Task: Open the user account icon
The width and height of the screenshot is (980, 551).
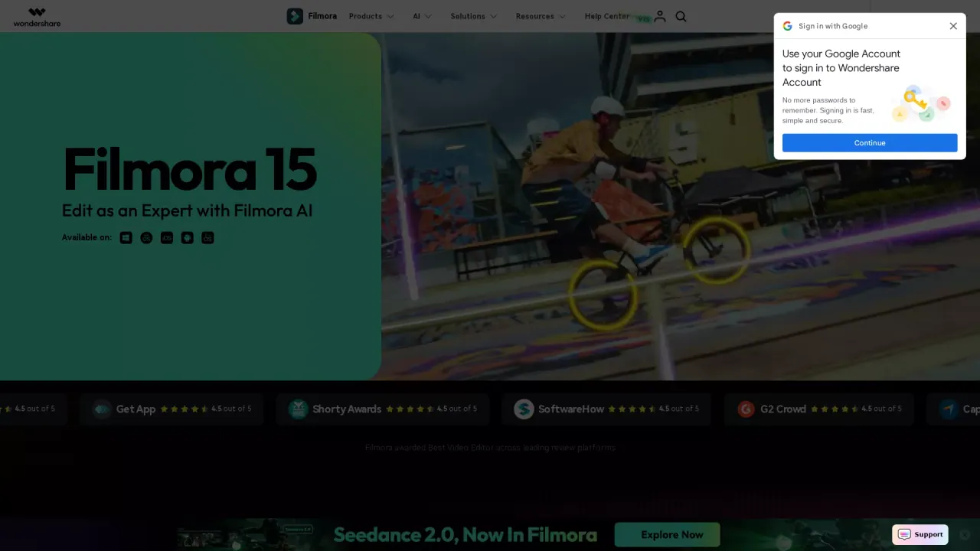Action: 660,16
